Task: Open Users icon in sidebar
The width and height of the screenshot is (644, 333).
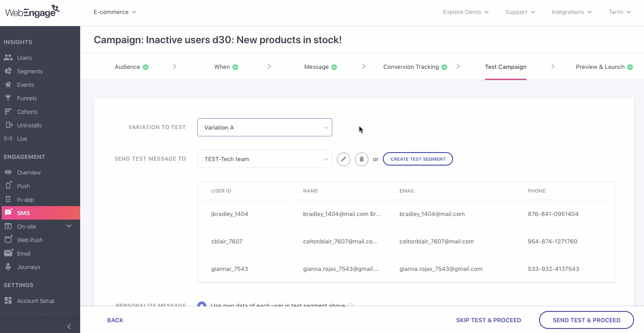Action: coord(8,58)
